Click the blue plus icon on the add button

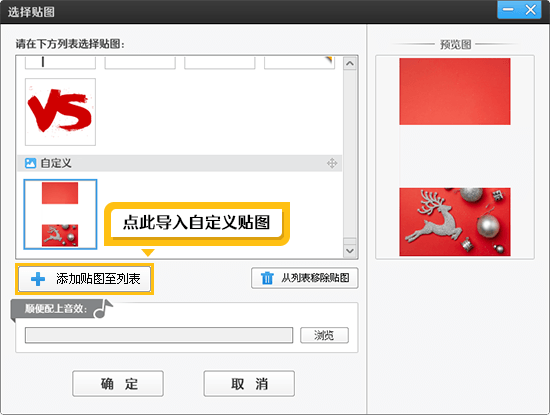(x=38, y=279)
